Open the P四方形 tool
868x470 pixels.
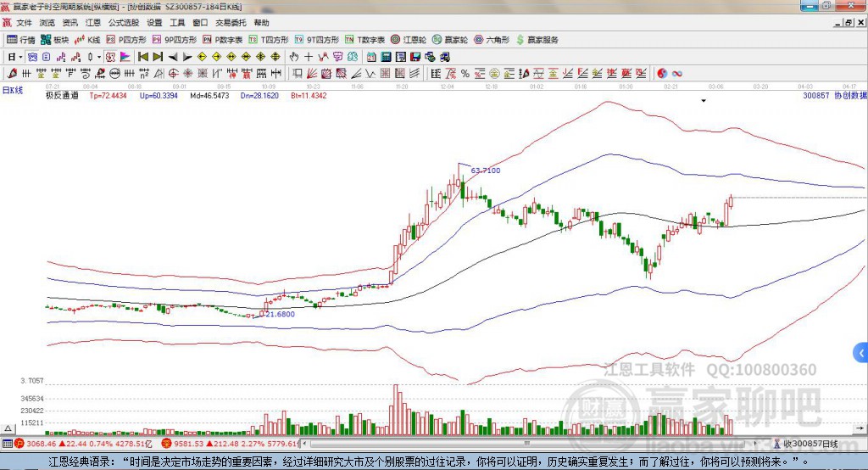pyautogui.click(x=126, y=40)
